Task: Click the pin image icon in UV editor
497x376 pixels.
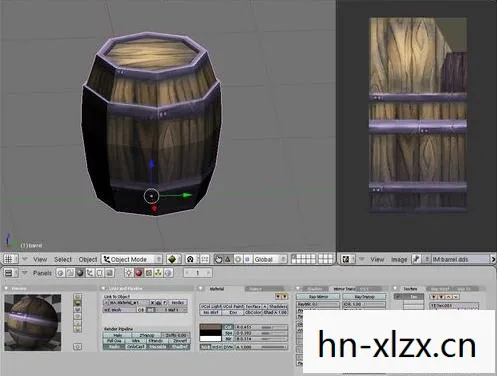Action: tap(416, 259)
